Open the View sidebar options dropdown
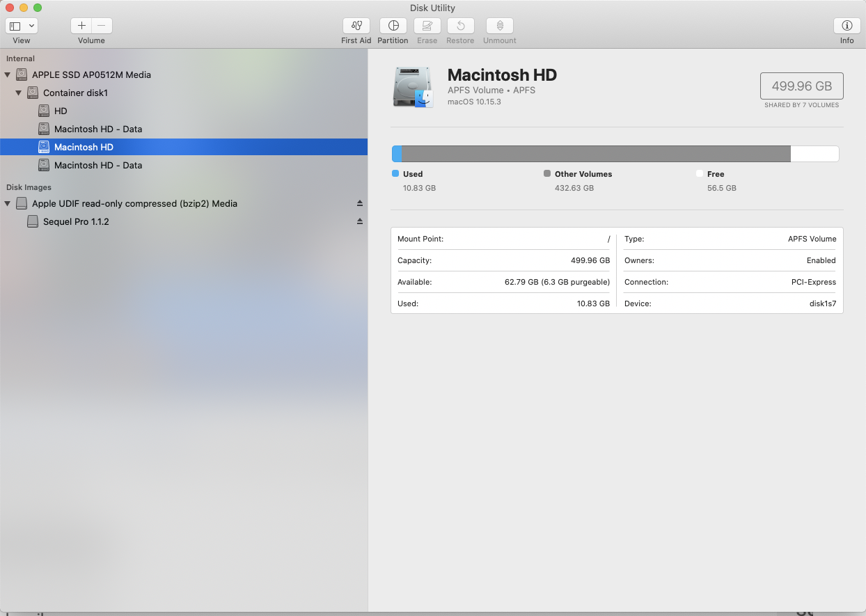Viewport: 866px width, 616px height. tap(22, 26)
